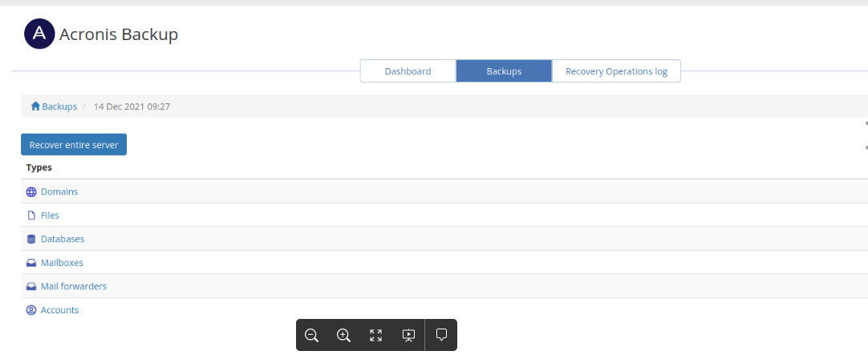Open the Files backup type link
Viewport: 868px width, 359px height.
(50, 216)
